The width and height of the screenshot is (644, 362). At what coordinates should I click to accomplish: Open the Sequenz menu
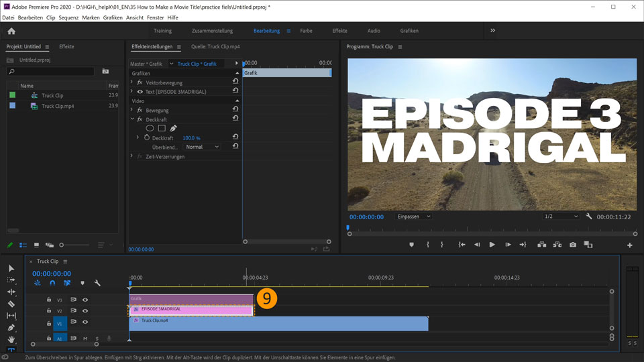click(68, 17)
